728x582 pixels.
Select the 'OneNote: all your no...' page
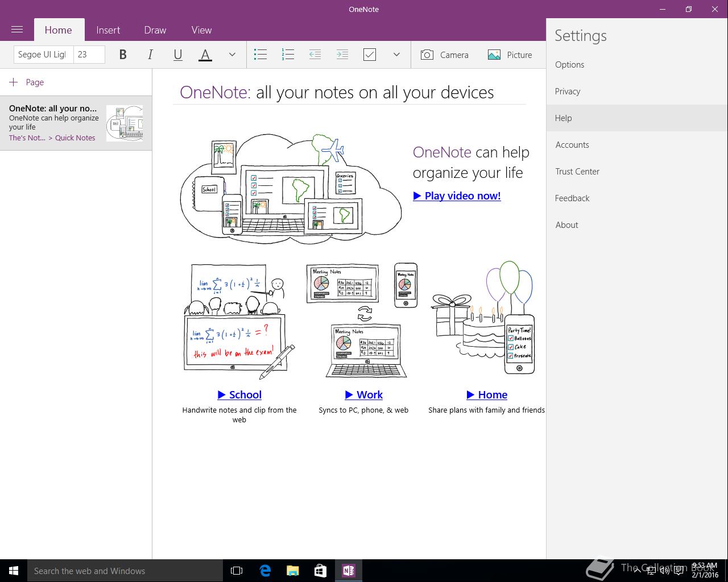pyautogui.click(x=76, y=123)
